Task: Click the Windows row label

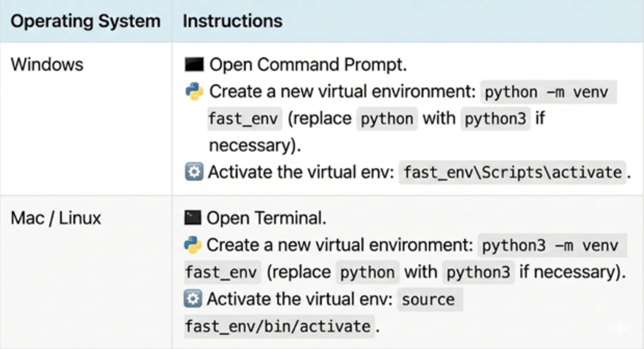Action: [47, 64]
